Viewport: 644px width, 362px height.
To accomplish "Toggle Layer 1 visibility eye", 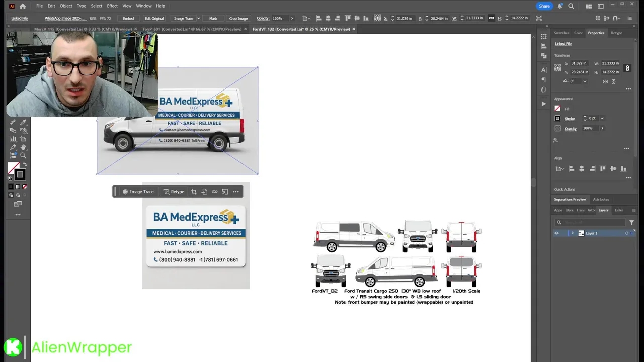I will 556,233.
